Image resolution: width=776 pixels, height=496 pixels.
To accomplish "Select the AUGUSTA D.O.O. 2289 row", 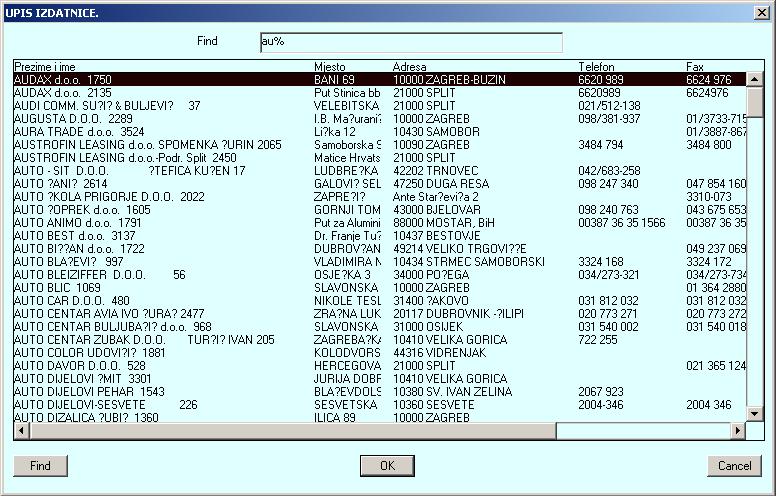I will click(x=380, y=119).
